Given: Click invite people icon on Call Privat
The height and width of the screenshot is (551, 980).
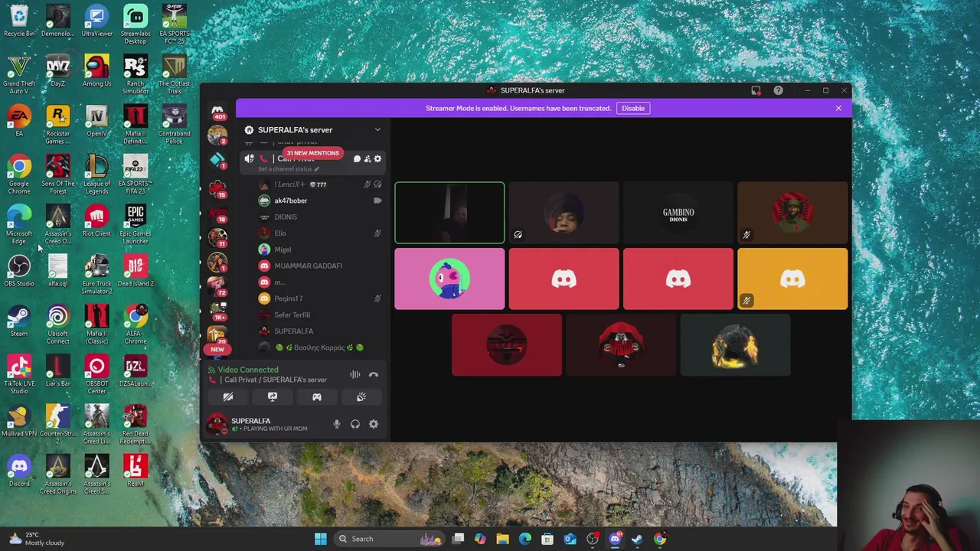Looking at the screenshot, I should [x=367, y=158].
